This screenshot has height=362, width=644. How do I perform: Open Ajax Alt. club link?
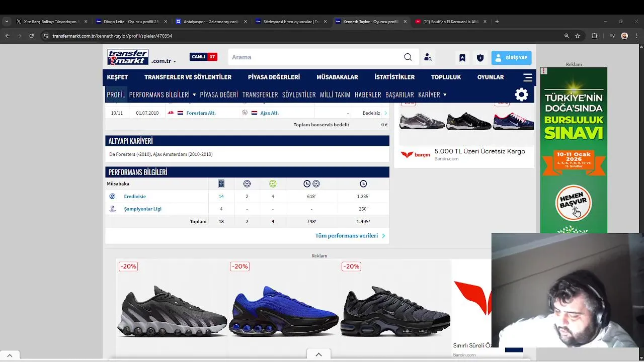pos(269,113)
